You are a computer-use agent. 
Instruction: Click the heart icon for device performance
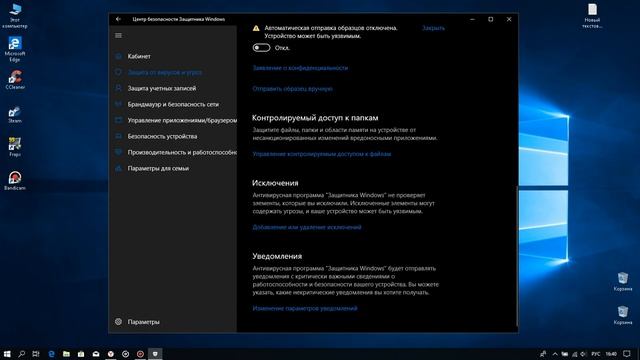pyautogui.click(x=118, y=152)
